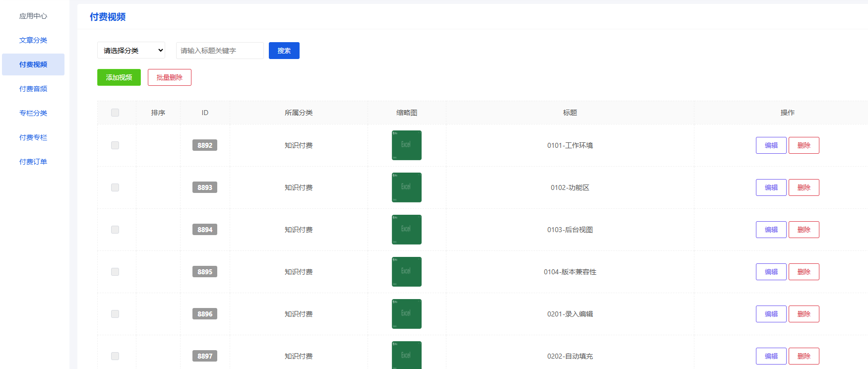Viewport: 868px width, 369px height.
Task: Go to 付费音频 in the sidebar
Action: (33, 89)
